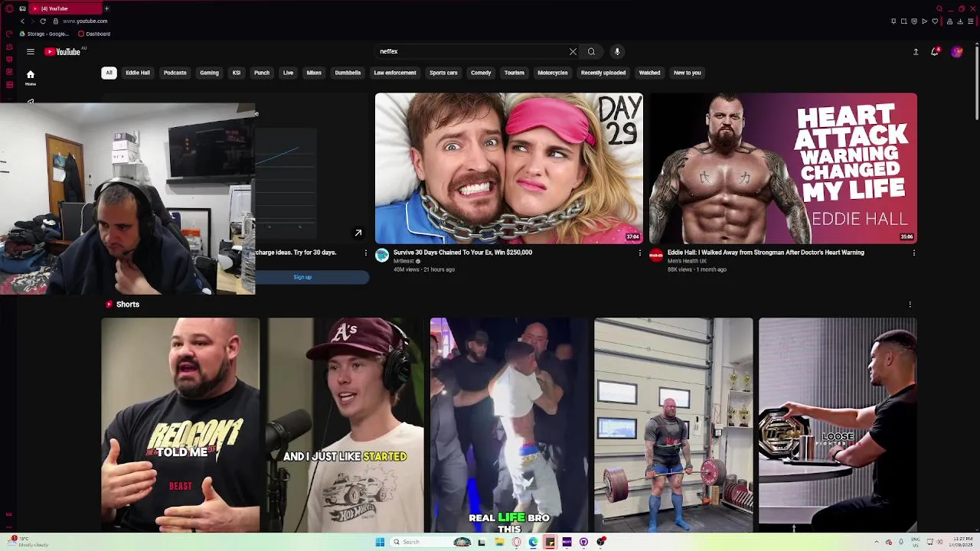Select the Live filter chip

click(x=288, y=73)
